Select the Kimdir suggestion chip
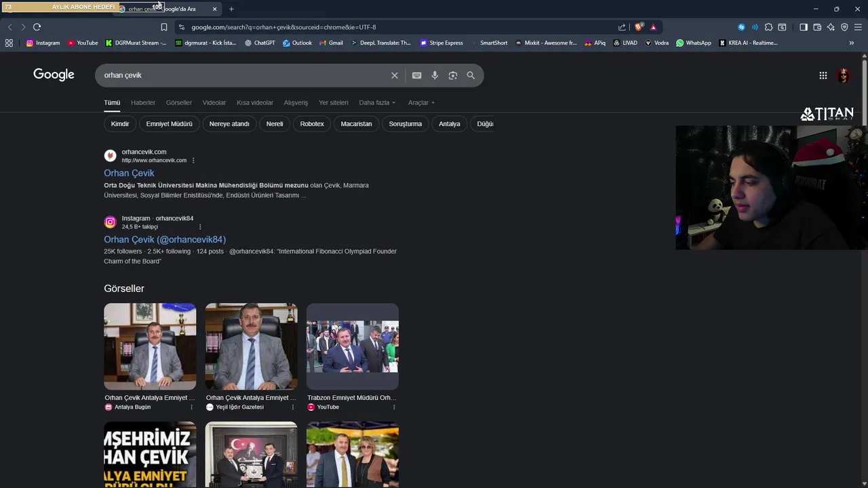Screen dimensions: 868x488 coord(120,124)
